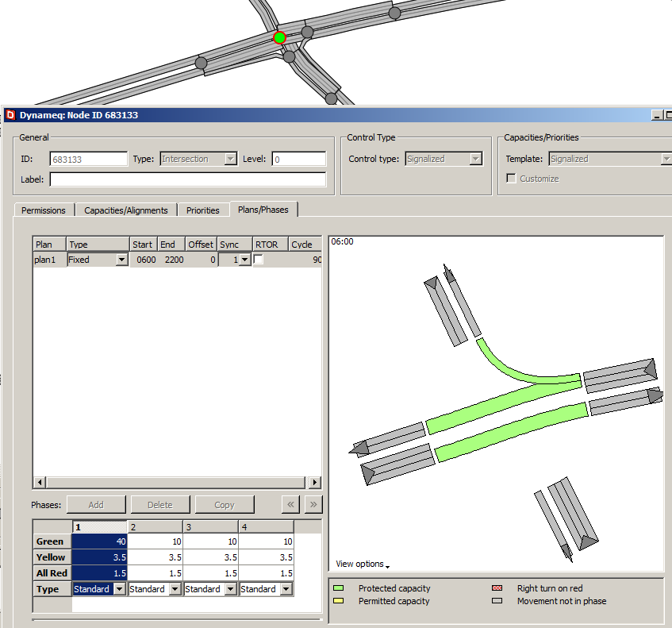This screenshot has width=672, height=628.
Task: Switch to the Permissions tab
Action: click(x=44, y=210)
